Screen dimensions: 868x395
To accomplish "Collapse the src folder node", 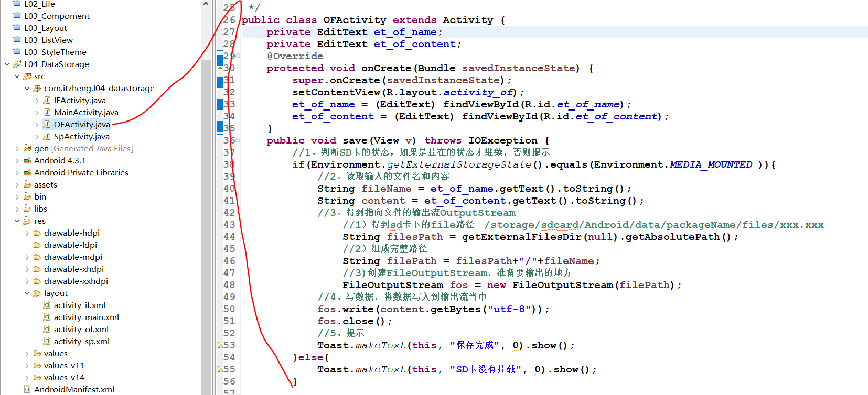I will coord(17,76).
